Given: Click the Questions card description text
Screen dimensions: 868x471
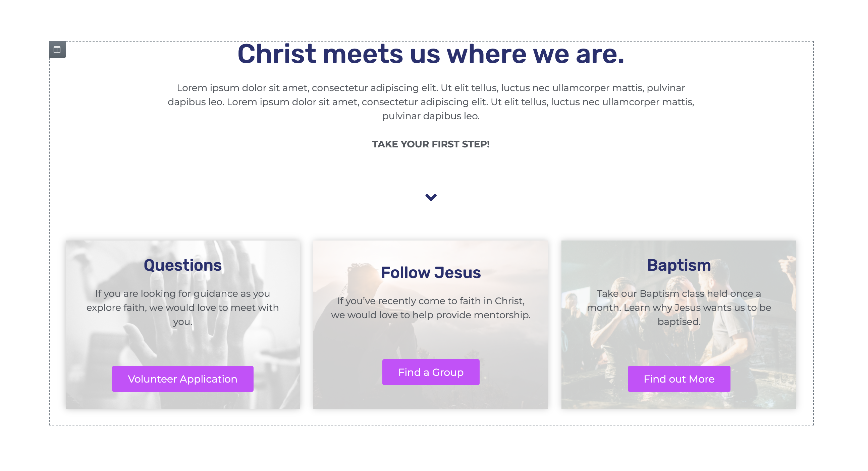Looking at the screenshot, I should (183, 308).
